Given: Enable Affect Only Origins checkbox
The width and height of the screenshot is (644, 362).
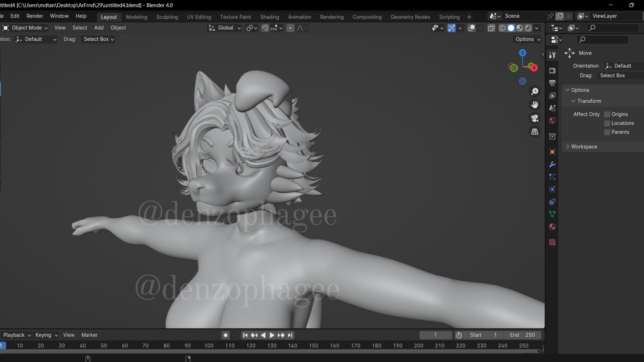Looking at the screenshot, I should [607, 114].
